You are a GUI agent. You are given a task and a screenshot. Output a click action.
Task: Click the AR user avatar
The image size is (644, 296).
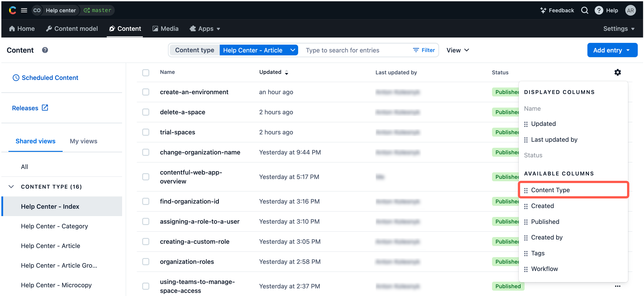click(x=630, y=10)
